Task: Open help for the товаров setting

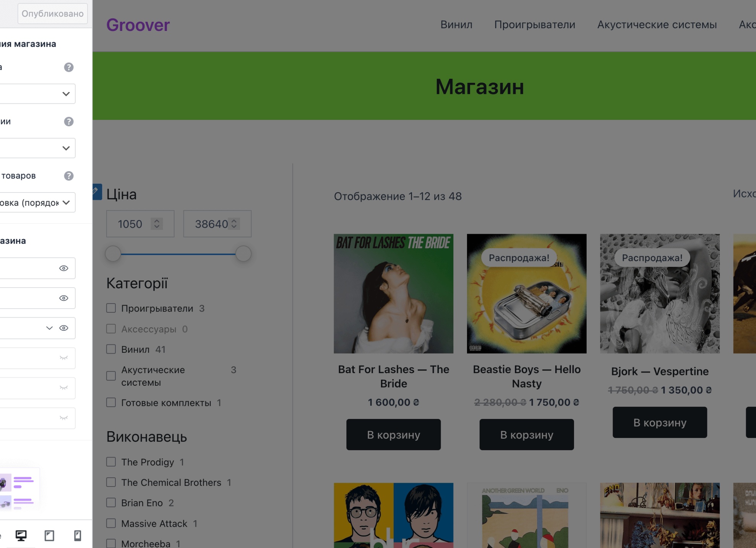Action: pyautogui.click(x=69, y=176)
